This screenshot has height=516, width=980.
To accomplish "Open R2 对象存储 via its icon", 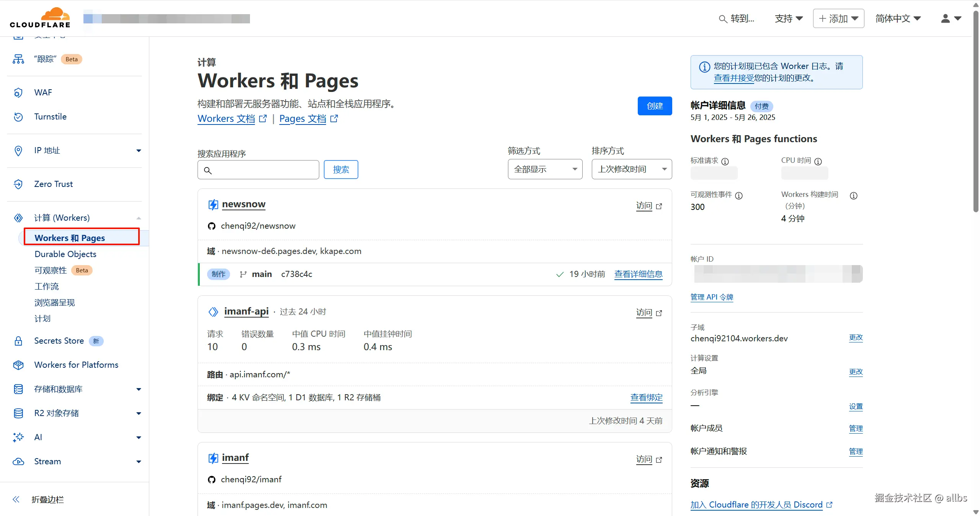I will click(18, 413).
